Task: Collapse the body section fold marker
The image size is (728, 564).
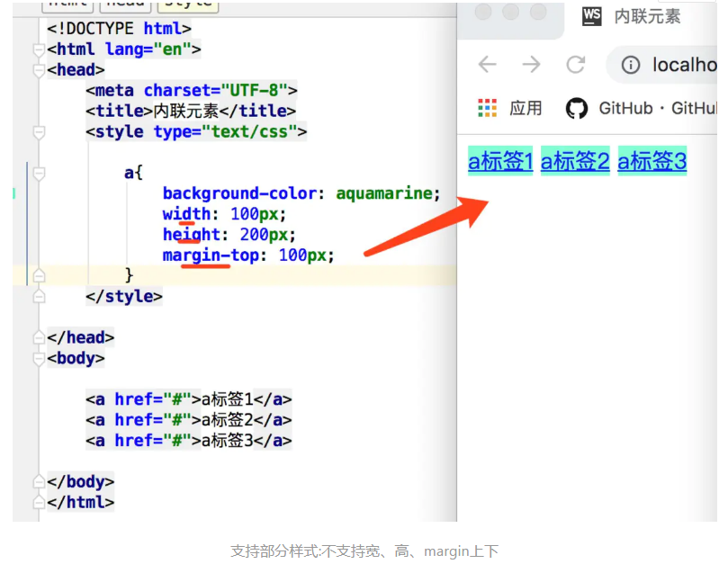Action: click(38, 357)
